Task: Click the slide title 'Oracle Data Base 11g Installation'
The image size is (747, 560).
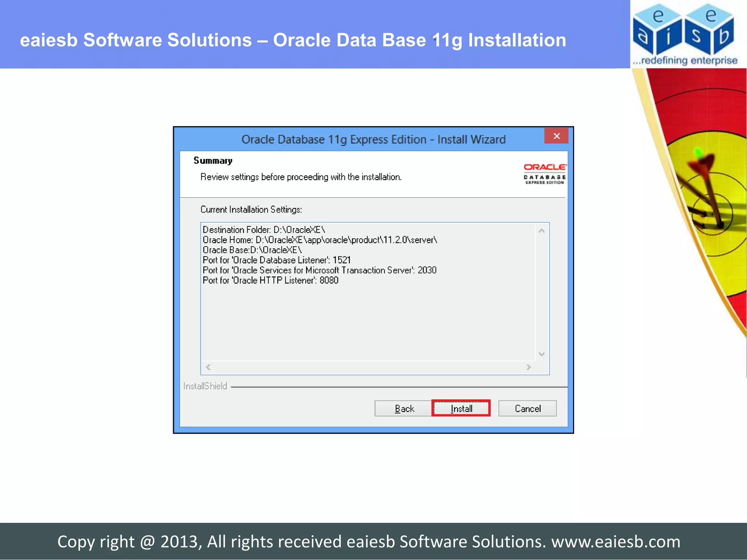Action: click(419, 40)
